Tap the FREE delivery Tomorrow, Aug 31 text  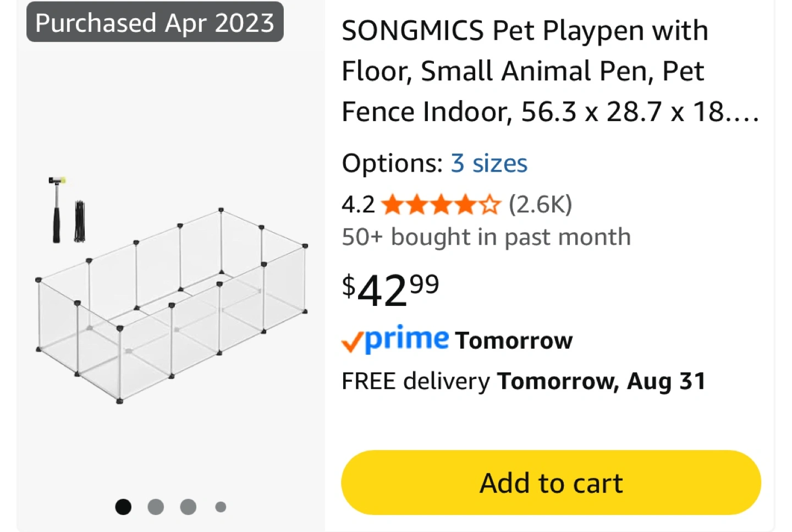click(524, 381)
